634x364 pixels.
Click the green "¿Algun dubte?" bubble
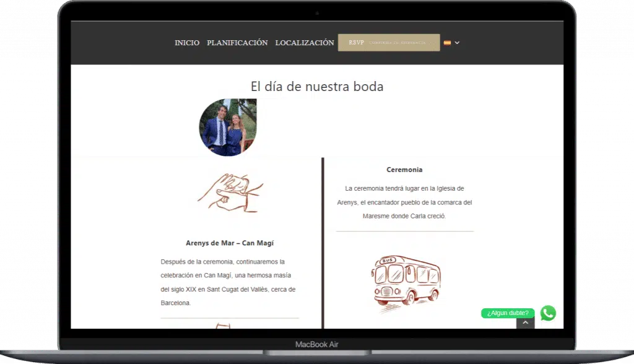coord(507,313)
